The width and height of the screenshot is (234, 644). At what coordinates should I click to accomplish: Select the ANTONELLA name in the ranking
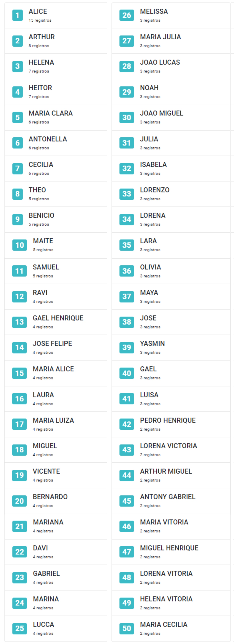[x=48, y=139]
